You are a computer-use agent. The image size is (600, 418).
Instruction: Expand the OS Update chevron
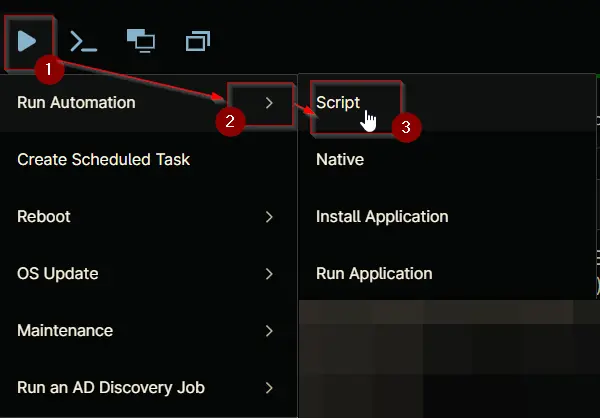(x=269, y=274)
